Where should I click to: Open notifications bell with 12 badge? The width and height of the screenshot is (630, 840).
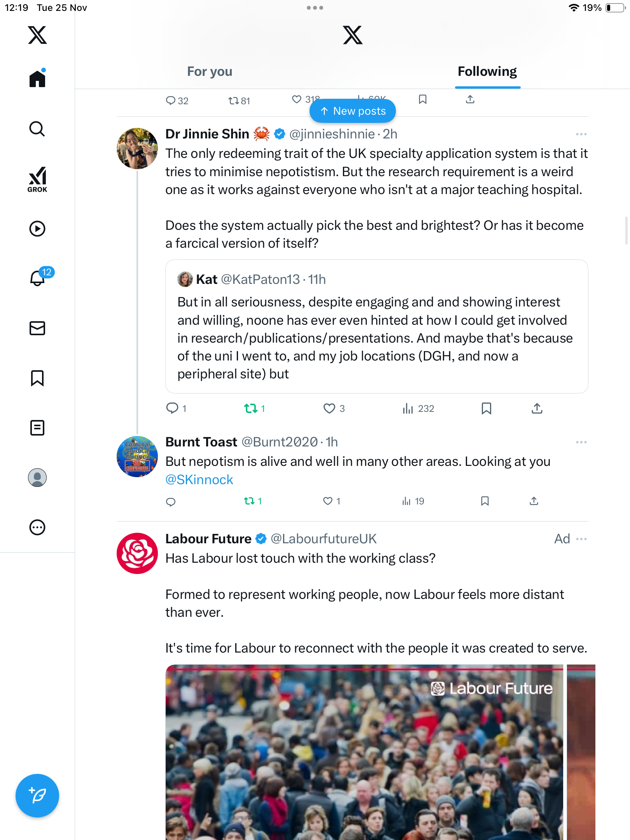click(x=38, y=278)
